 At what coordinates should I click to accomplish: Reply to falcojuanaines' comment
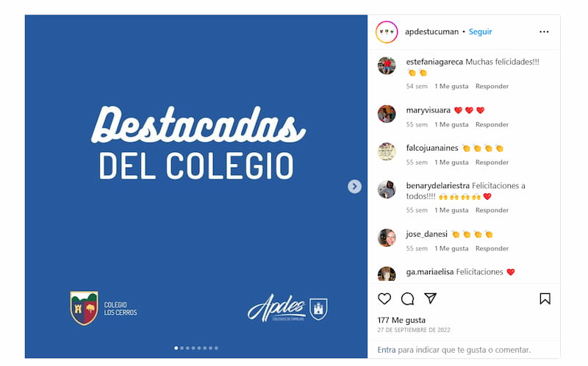pos(492,162)
